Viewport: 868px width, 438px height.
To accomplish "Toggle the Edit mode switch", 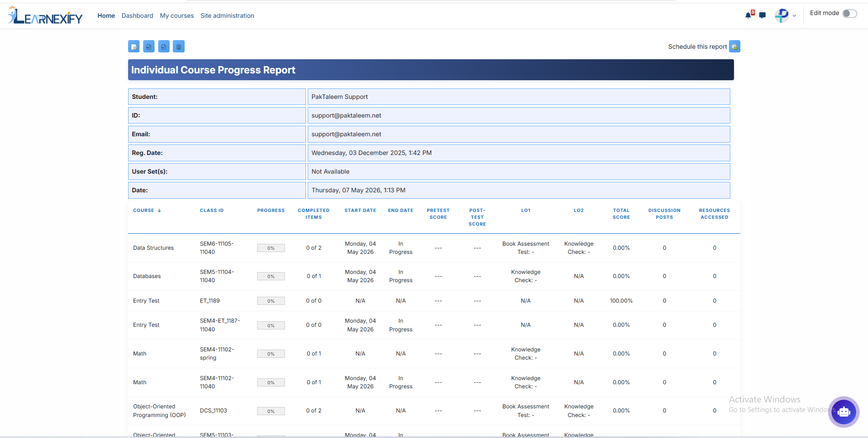I will pyautogui.click(x=850, y=14).
